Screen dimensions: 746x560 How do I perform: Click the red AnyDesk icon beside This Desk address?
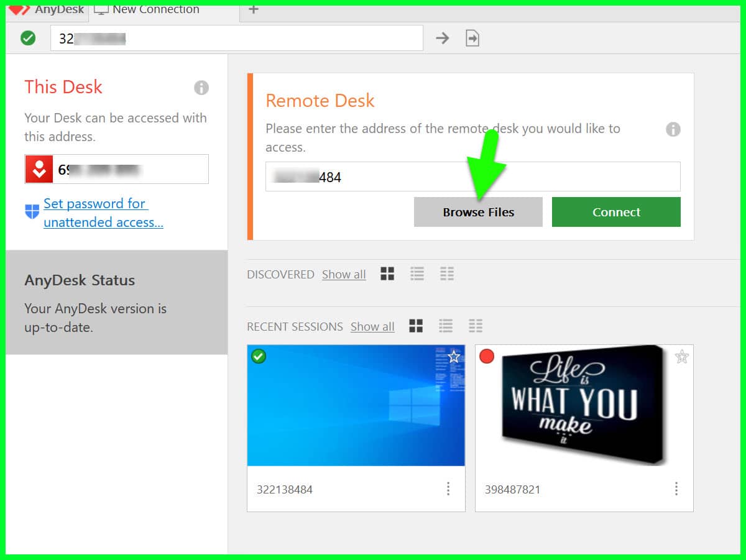(x=39, y=169)
